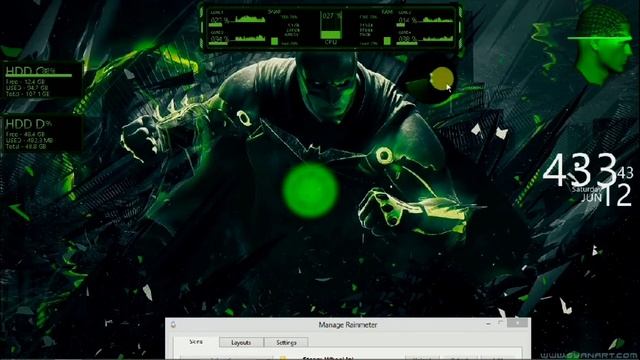Click the large clock digits "433"
The image size is (640, 360).
pos(580,170)
